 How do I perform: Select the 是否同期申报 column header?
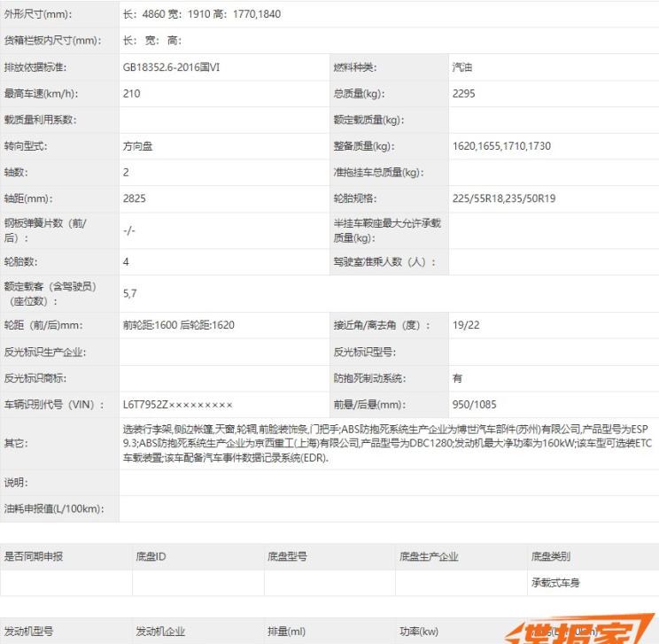click(34, 556)
